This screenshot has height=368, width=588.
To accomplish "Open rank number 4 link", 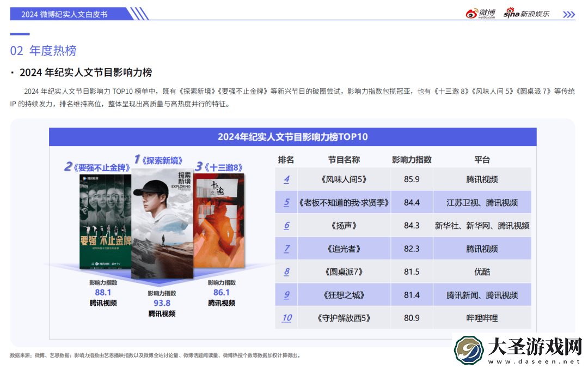I will pos(286,179).
